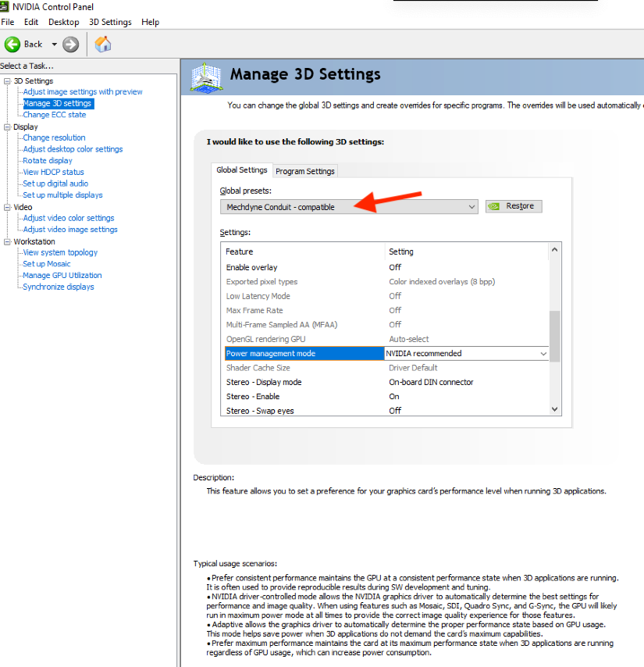The image size is (644, 667).
Task: Click the settings list scroll up arrow
Action: 555,250
